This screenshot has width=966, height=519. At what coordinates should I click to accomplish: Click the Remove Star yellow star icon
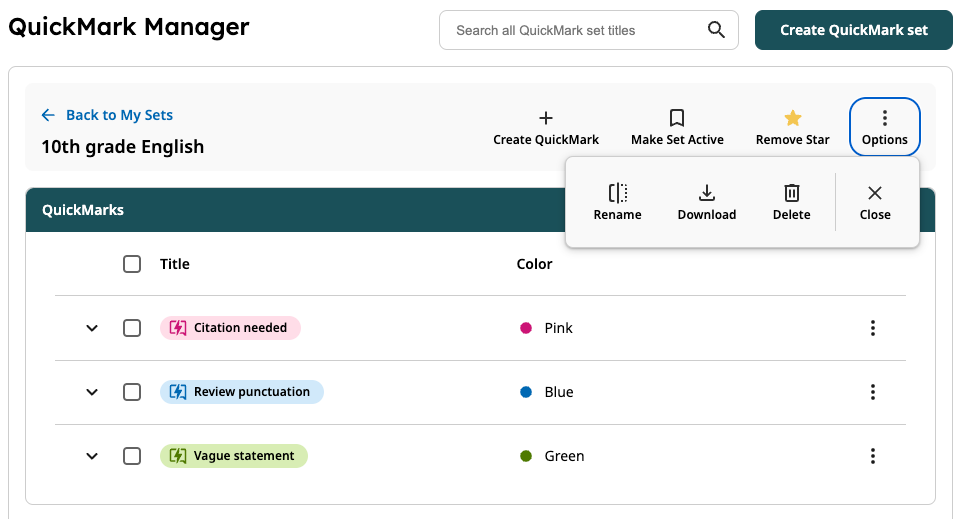pos(793,118)
